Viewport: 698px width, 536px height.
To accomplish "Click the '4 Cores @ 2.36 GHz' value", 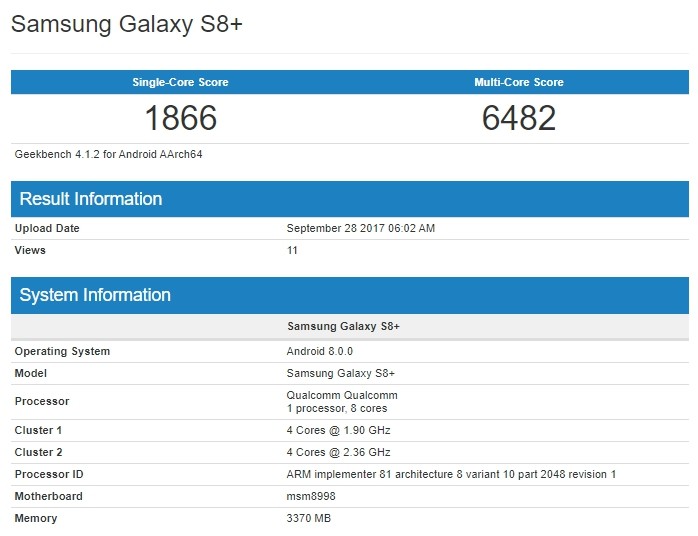I will (x=339, y=452).
